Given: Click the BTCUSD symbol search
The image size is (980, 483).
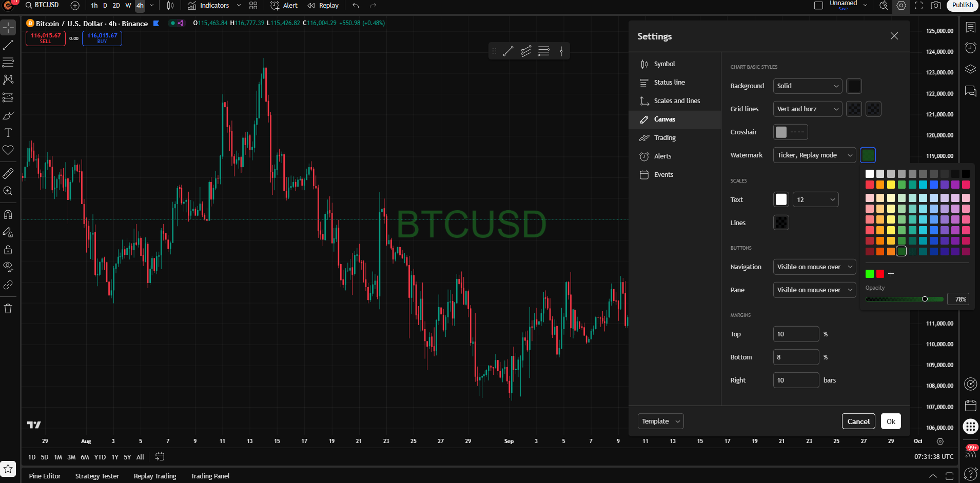Looking at the screenshot, I should (x=42, y=5).
